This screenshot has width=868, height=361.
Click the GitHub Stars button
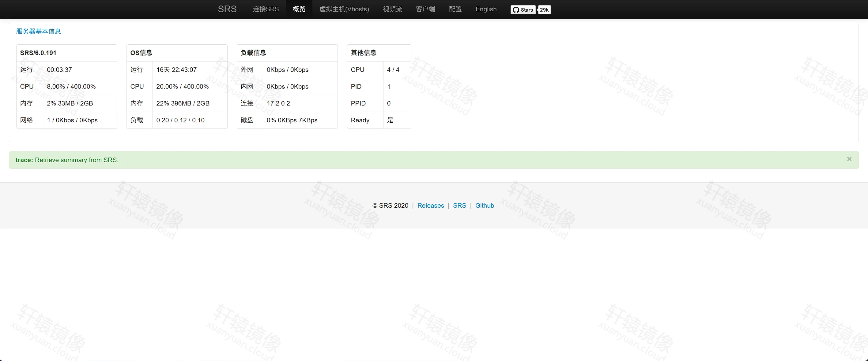point(523,10)
